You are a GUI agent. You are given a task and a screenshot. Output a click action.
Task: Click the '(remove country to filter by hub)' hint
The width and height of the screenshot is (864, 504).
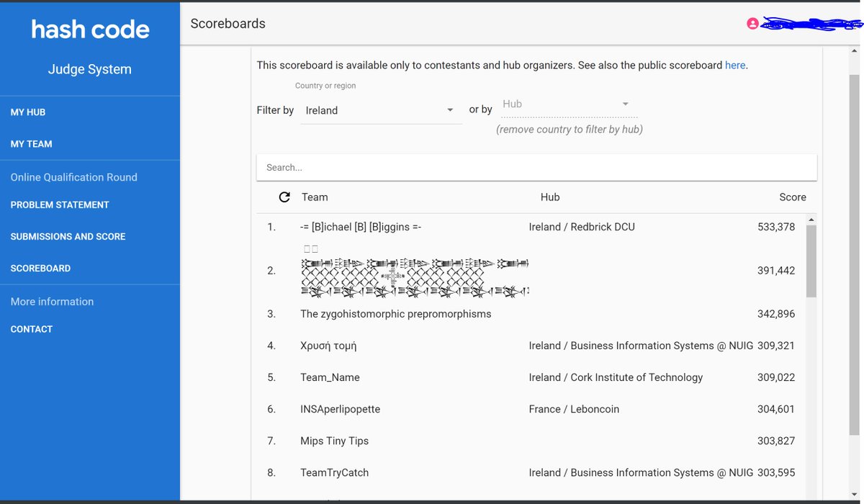tap(570, 130)
